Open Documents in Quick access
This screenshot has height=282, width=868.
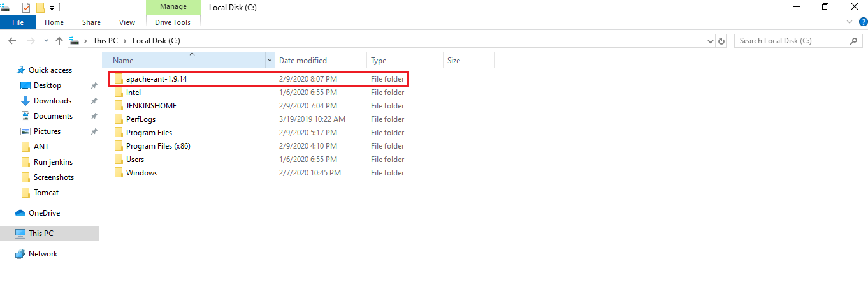coord(53,116)
